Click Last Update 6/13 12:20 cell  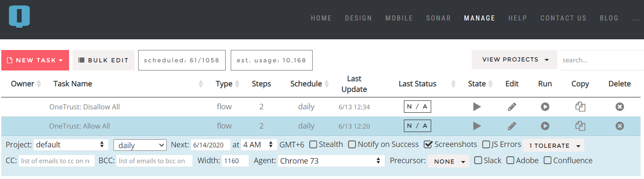pos(354,126)
